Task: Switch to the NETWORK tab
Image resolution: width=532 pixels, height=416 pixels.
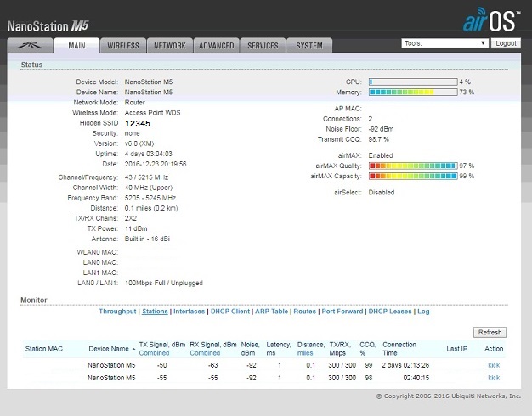Action: [170, 46]
